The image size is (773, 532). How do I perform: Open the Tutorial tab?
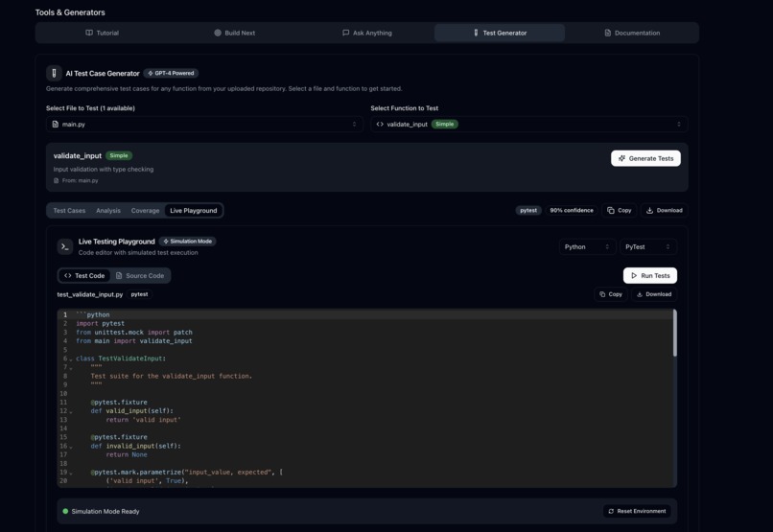pyautogui.click(x=102, y=33)
